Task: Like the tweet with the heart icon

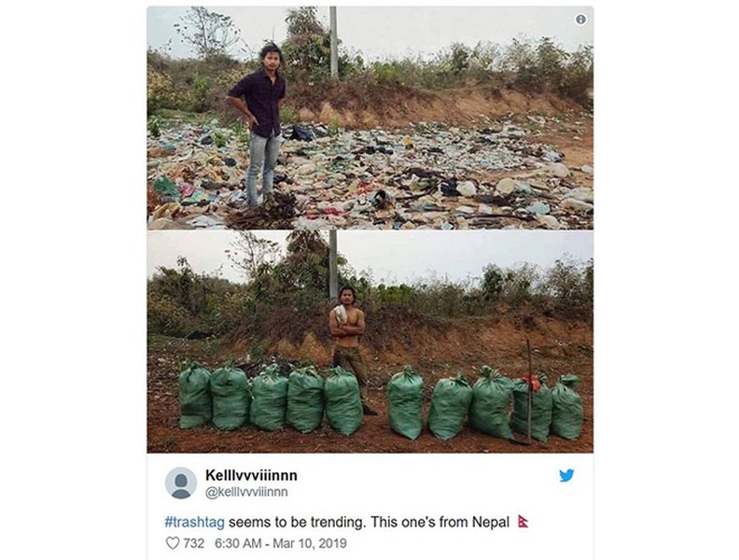Action: coord(172,542)
